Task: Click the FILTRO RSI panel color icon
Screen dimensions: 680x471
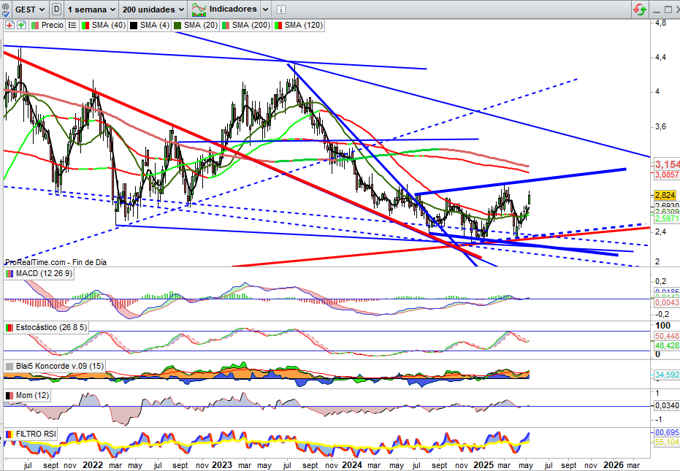Action: click(x=9, y=434)
